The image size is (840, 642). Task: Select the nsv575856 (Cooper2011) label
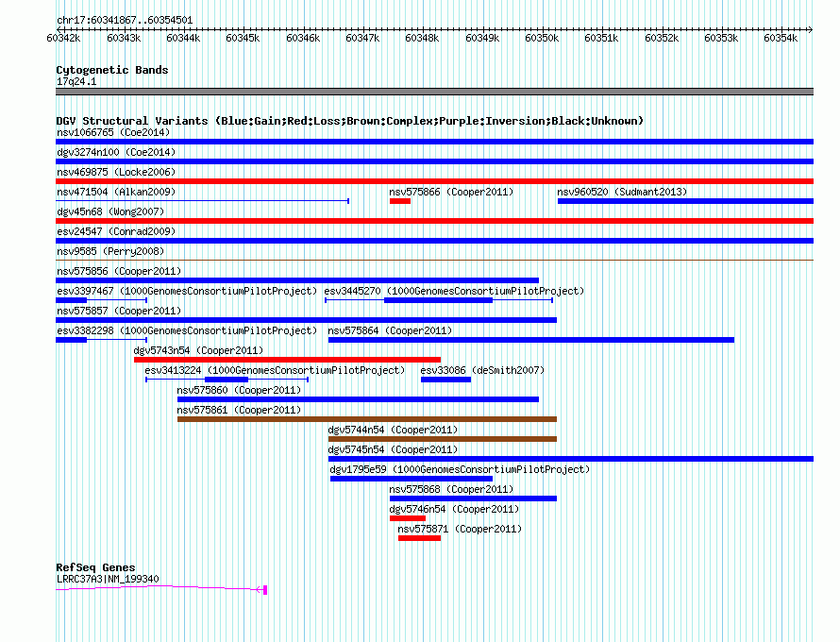pos(119,271)
